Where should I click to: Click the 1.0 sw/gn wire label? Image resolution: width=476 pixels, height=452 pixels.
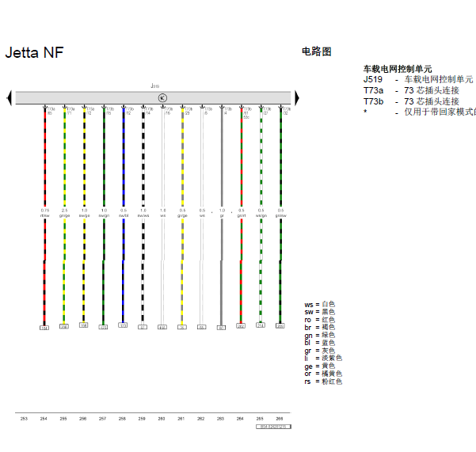pyautogui.click(x=104, y=213)
